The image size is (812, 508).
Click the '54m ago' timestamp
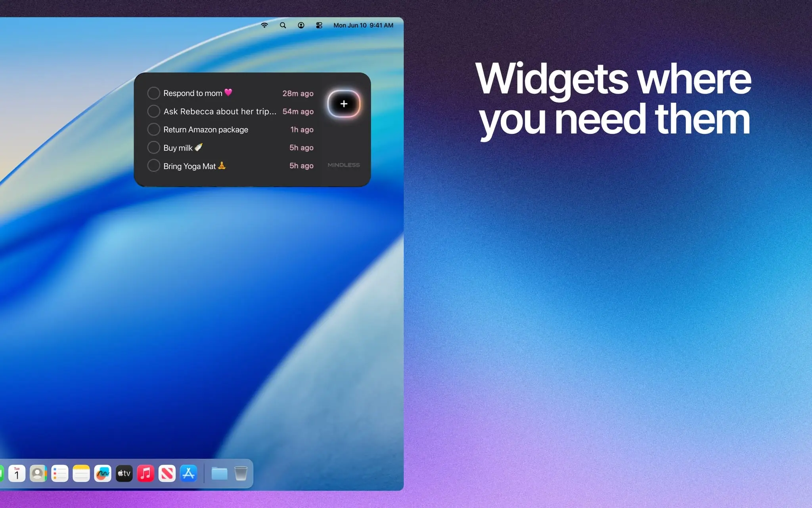click(298, 112)
